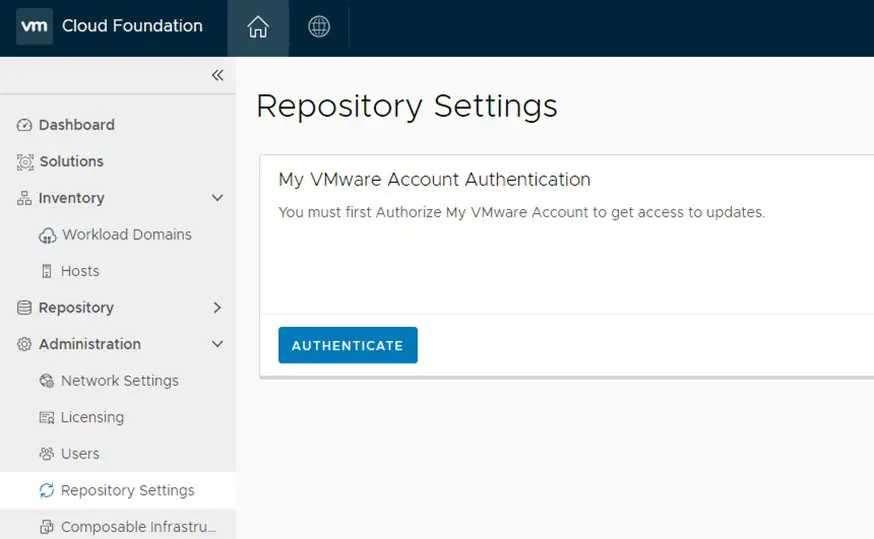Go to Hosts page
The image size is (874, 539).
coord(80,271)
